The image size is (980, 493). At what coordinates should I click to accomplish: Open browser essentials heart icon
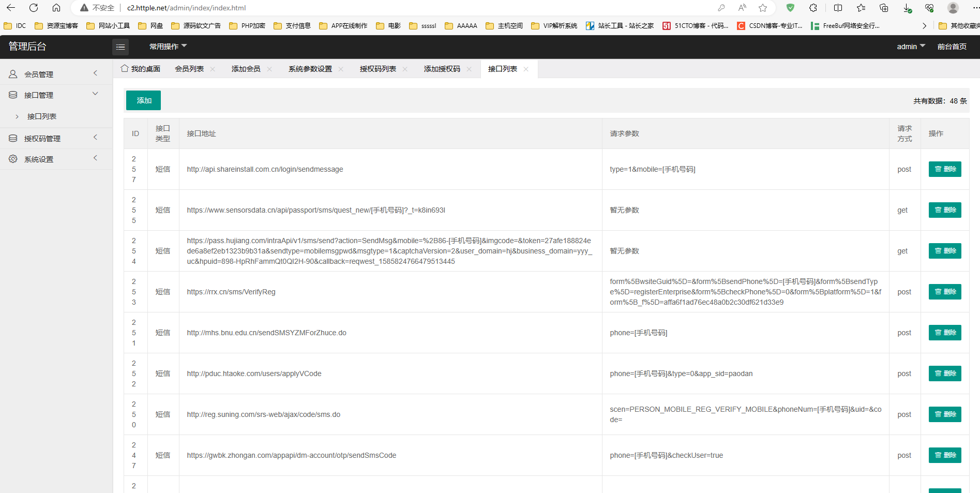[929, 8]
